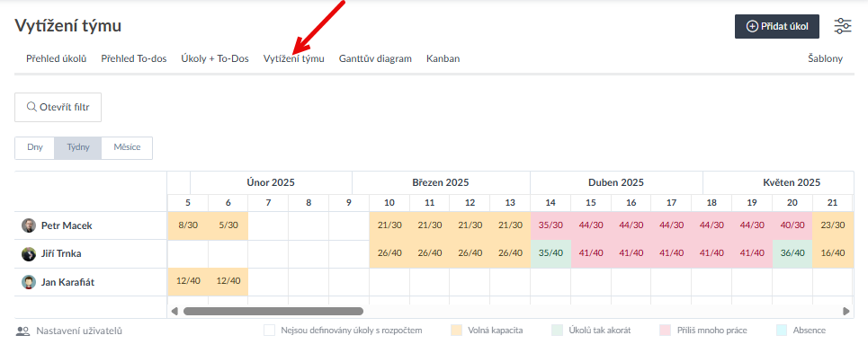Open the view settings sliders icon

(x=843, y=26)
